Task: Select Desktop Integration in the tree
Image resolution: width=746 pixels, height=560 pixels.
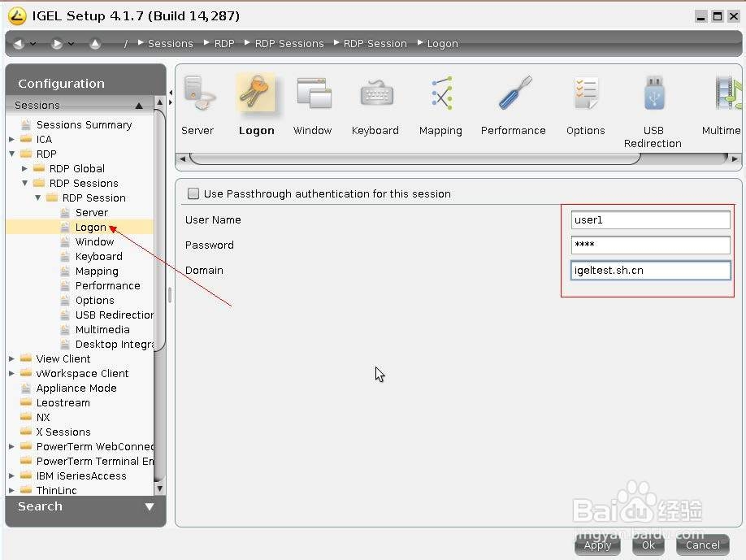Action: tap(115, 345)
